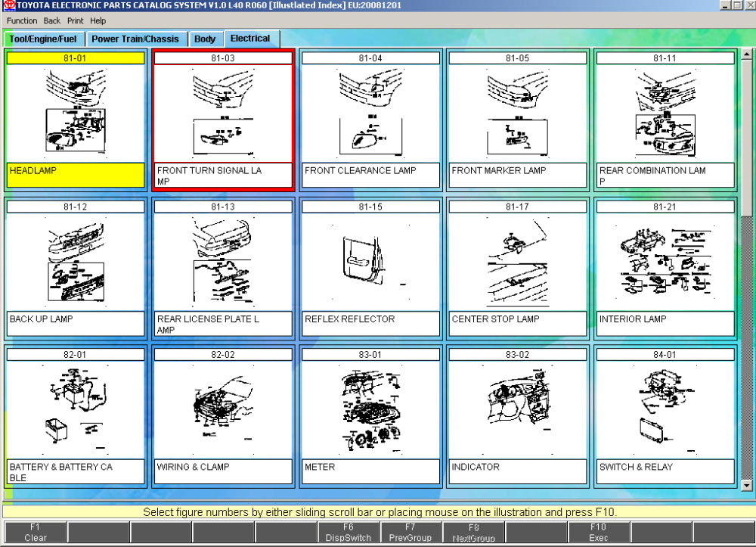Screen dimensions: 756x547
Task: Select the Front Turn Signal Lamp diagram
Action: (x=222, y=113)
